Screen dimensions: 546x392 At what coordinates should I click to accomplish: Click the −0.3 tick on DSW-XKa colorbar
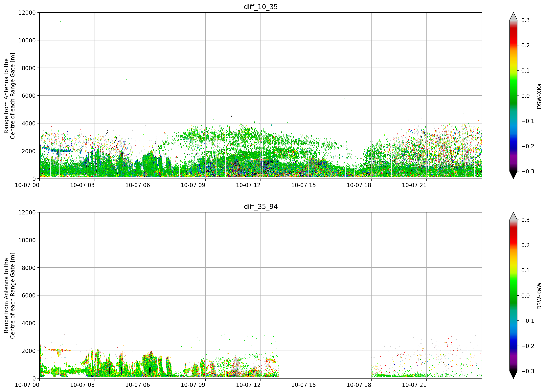click(528, 171)
